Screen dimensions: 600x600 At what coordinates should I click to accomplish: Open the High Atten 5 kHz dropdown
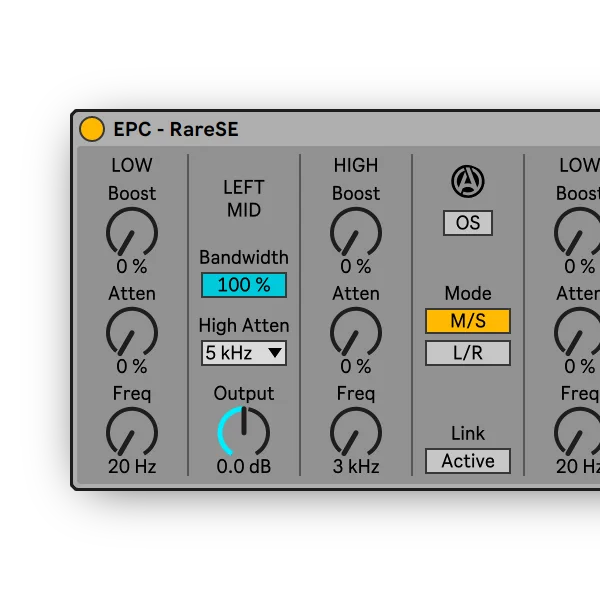click(x=244, y=353)
